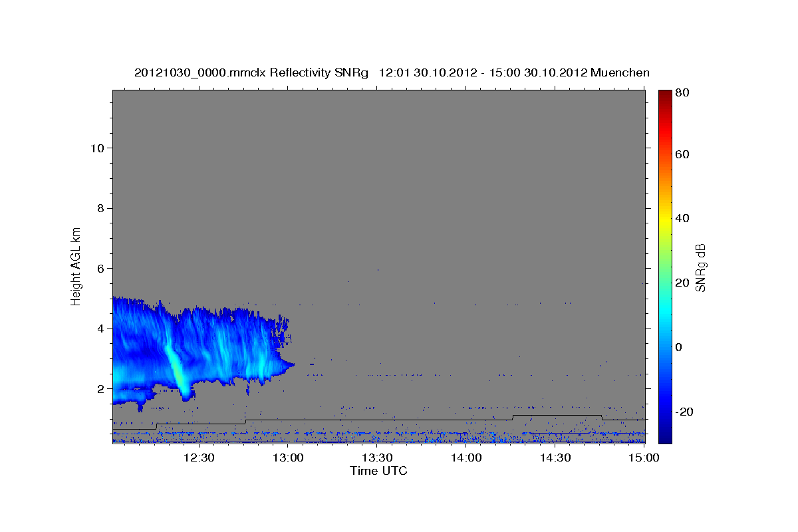
Task: Click the bright cyan streak in the cloud echo
Action: [176, 367]
